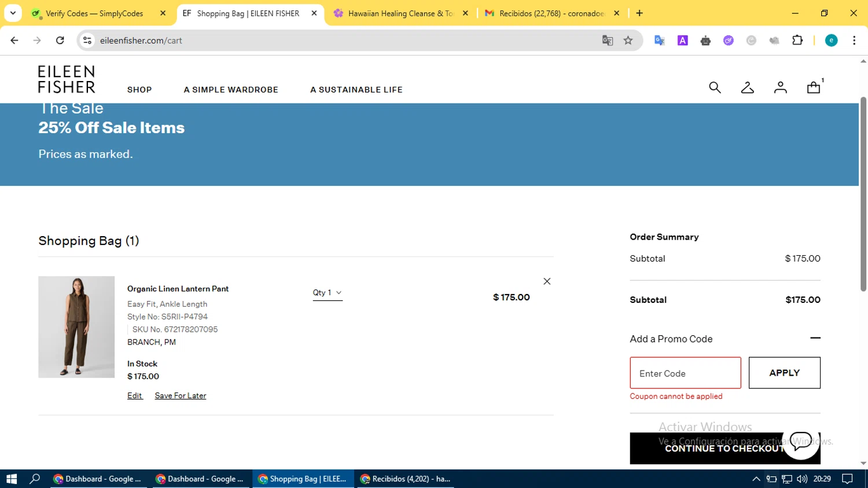
Task: Close the Hawaiian Healing Cleanse tab
Action: point(465,13)
